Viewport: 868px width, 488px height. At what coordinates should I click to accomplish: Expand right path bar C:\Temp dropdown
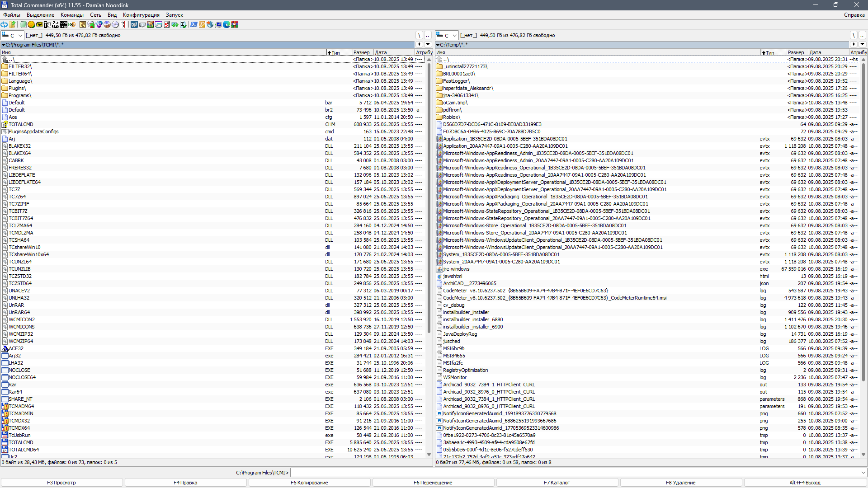click(438, 45)
